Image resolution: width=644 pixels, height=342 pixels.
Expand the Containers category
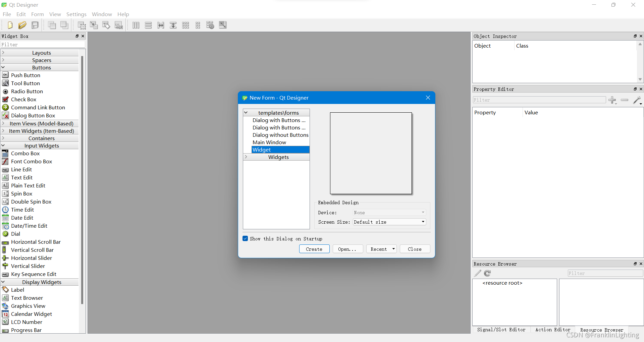pyautogui.click(x=3, y=138)
